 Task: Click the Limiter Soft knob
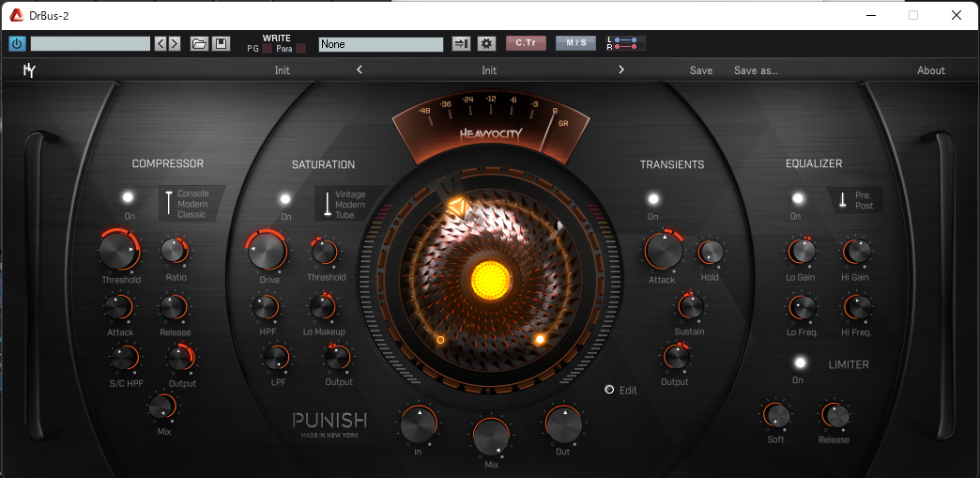(776, 415)
